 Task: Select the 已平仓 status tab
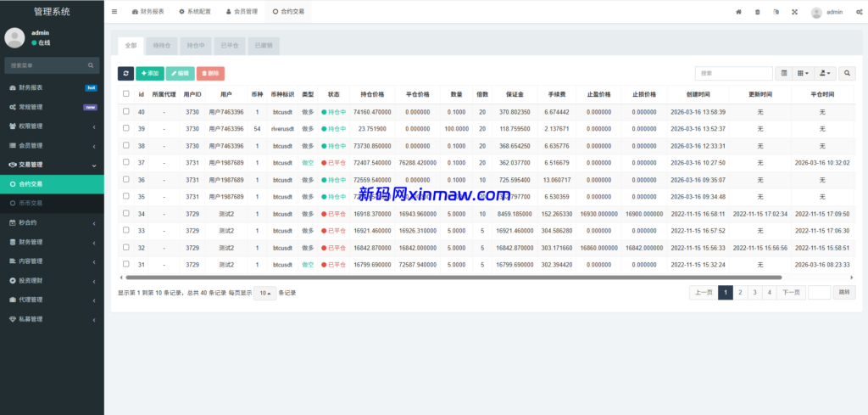tap(229, 46)
